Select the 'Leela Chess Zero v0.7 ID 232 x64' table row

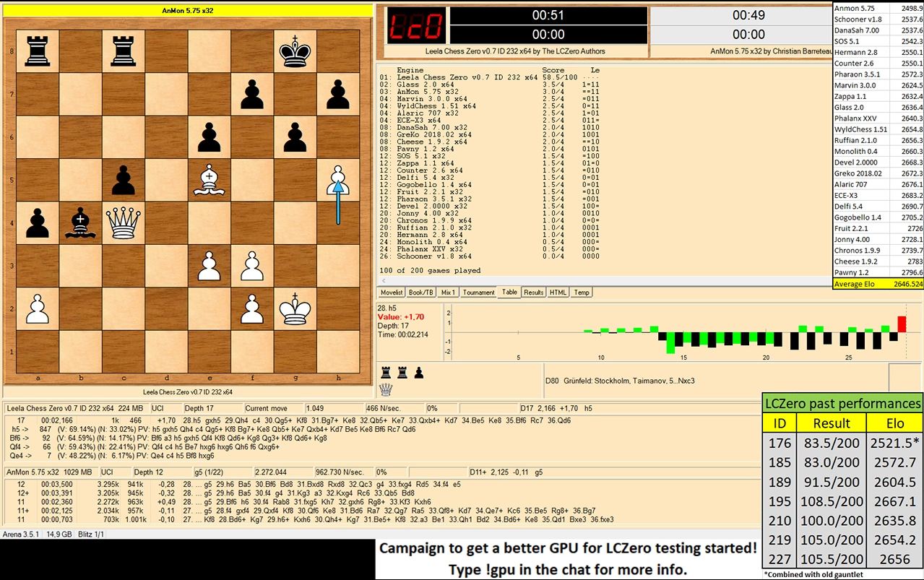tap(489, 77)
